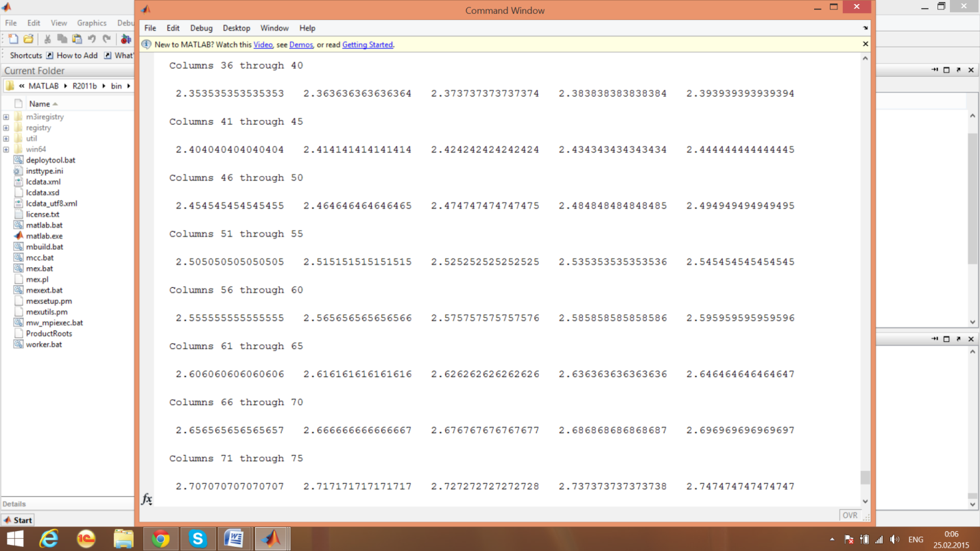
Task: Open Graphics menu in main MATLAB window
Action: coord(92,23)
